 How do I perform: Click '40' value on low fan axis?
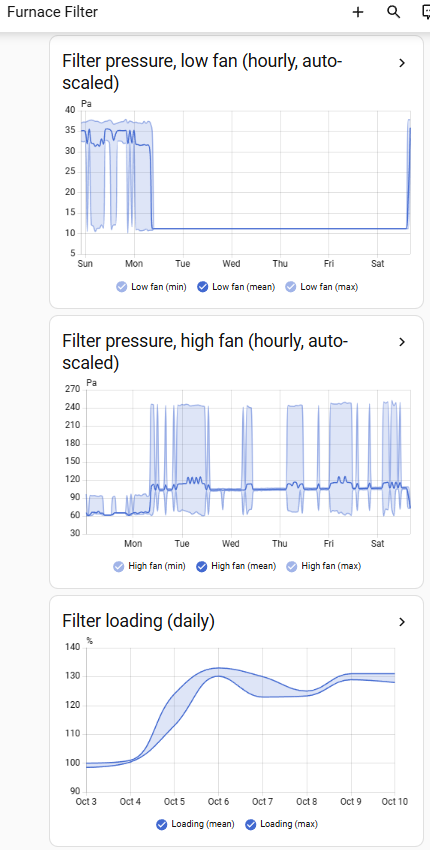(x=70, y=111)
